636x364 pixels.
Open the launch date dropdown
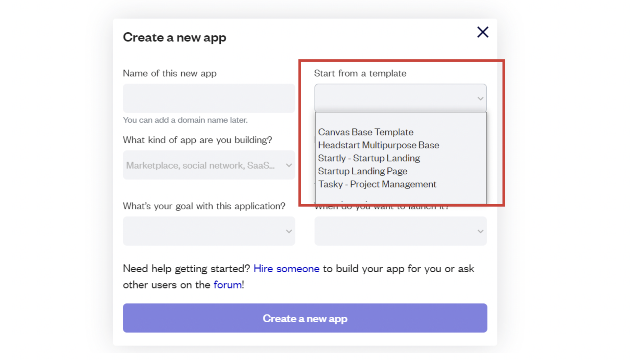tap(396, 231)
